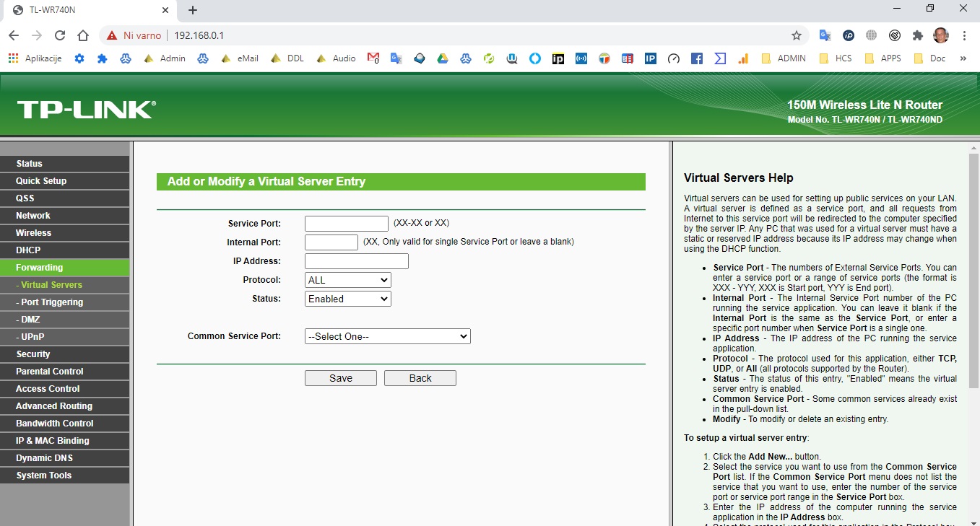The height and width of the screenshot is (526, 980).
Task: Open the blue IP square bookmark
Action: pyautogui.click(x=651, y=58)
